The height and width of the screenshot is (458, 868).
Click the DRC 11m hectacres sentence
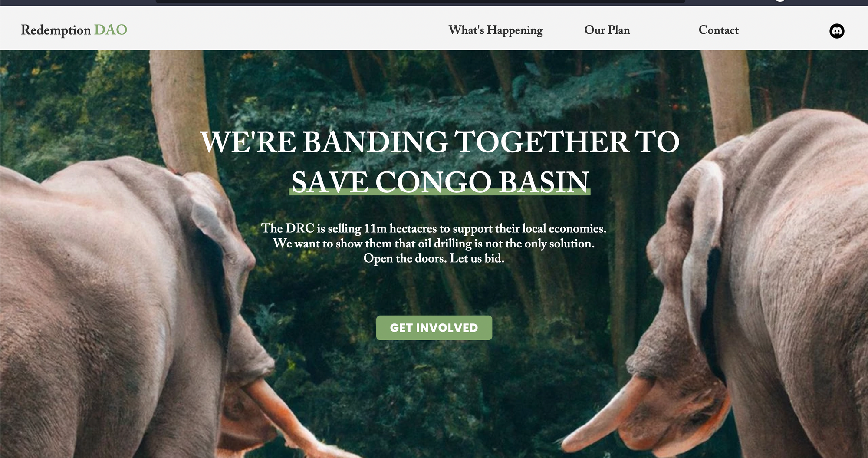point(434,228)
